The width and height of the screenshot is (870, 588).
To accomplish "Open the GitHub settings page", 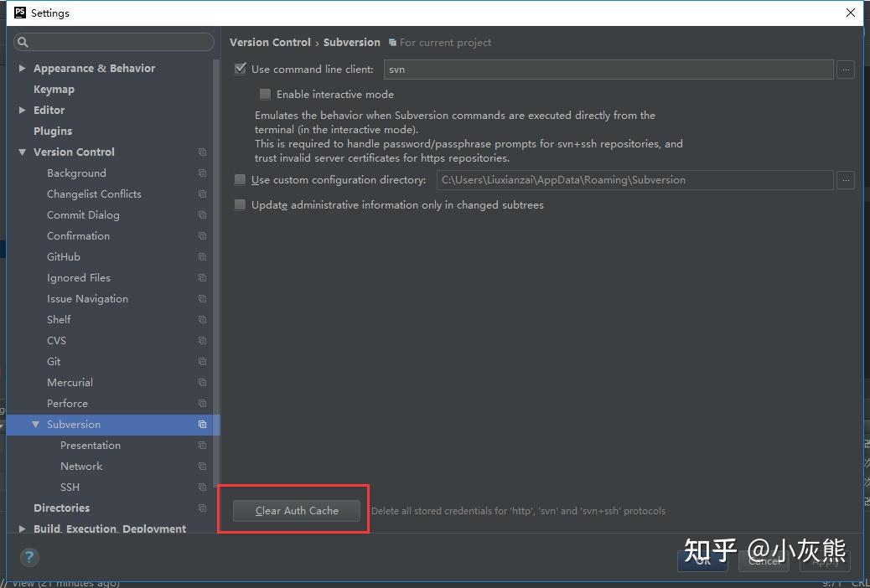I will (x=64, y=256).
